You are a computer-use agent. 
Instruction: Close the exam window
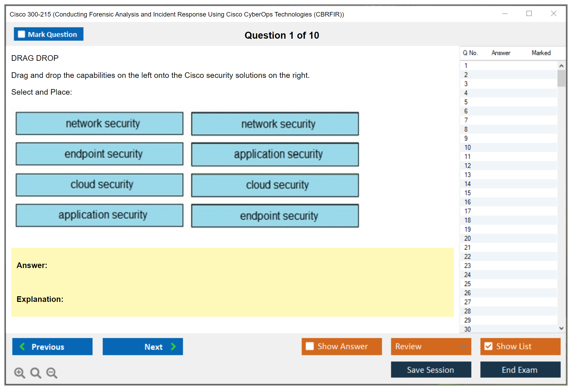pyautogui.click(x=553, y=14)
